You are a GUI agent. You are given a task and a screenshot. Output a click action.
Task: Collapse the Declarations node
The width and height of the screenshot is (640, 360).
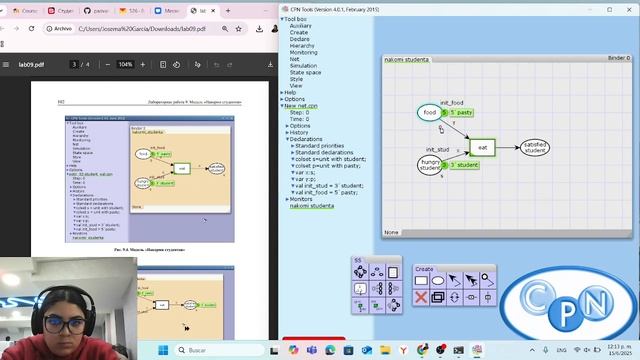click(x=287, y=139)
